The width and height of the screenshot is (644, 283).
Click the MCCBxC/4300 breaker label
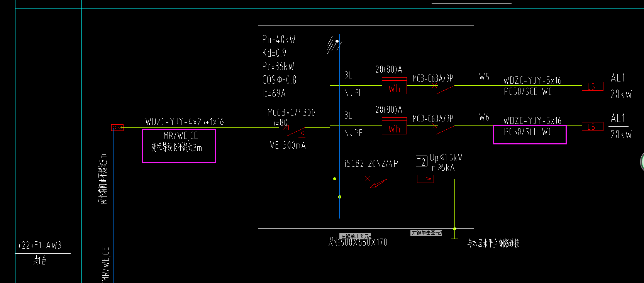coord(291,113)
